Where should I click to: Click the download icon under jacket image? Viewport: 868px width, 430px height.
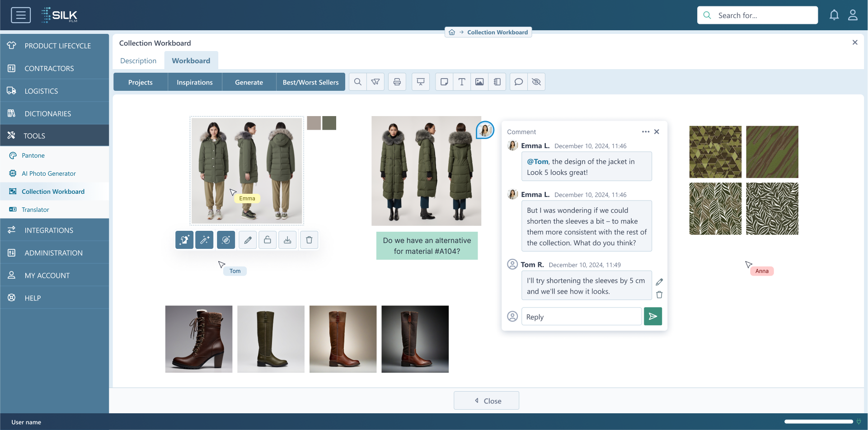287,240
